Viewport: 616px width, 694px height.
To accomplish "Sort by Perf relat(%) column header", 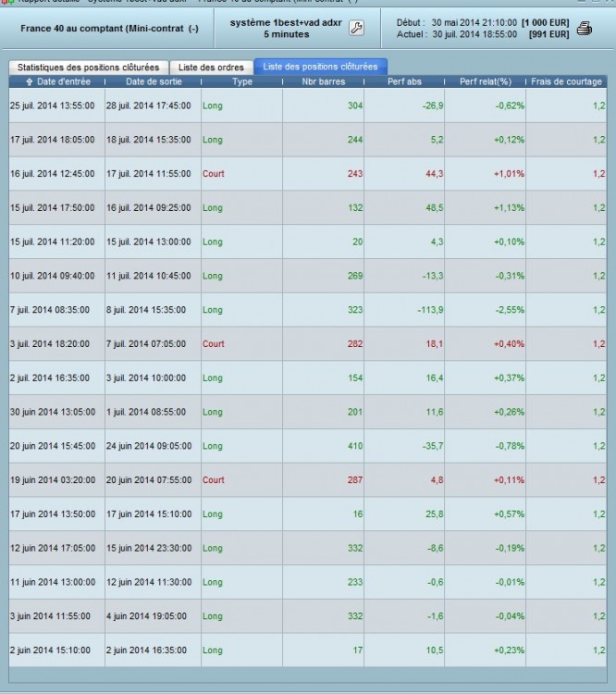I will [486, 81].
